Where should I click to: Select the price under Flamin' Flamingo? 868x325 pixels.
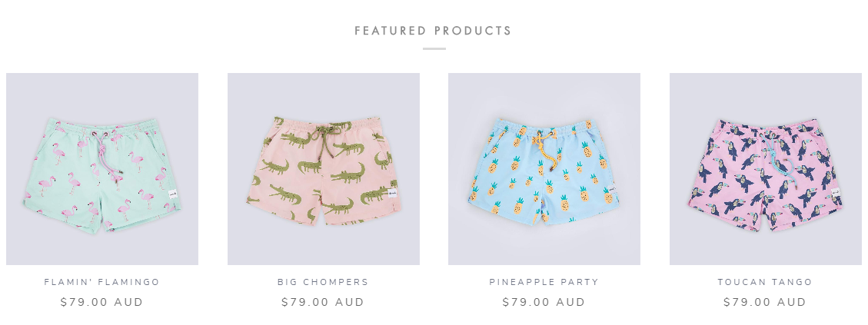point(101,302)
